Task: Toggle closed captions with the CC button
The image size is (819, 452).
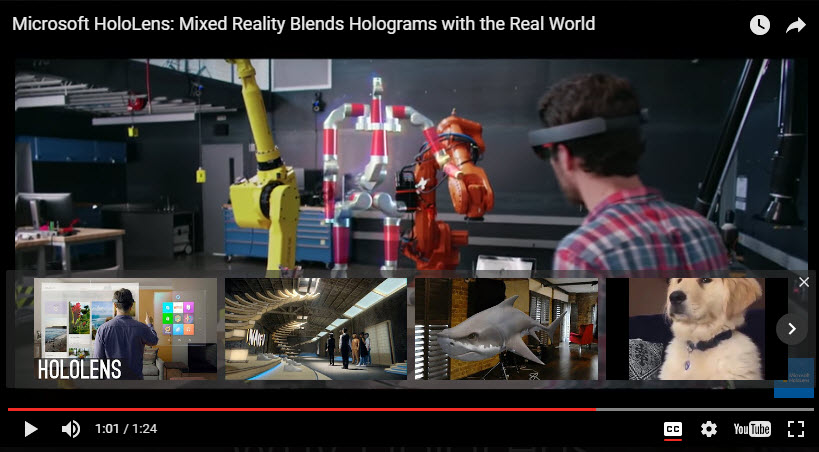Action: tap(673, 429)
